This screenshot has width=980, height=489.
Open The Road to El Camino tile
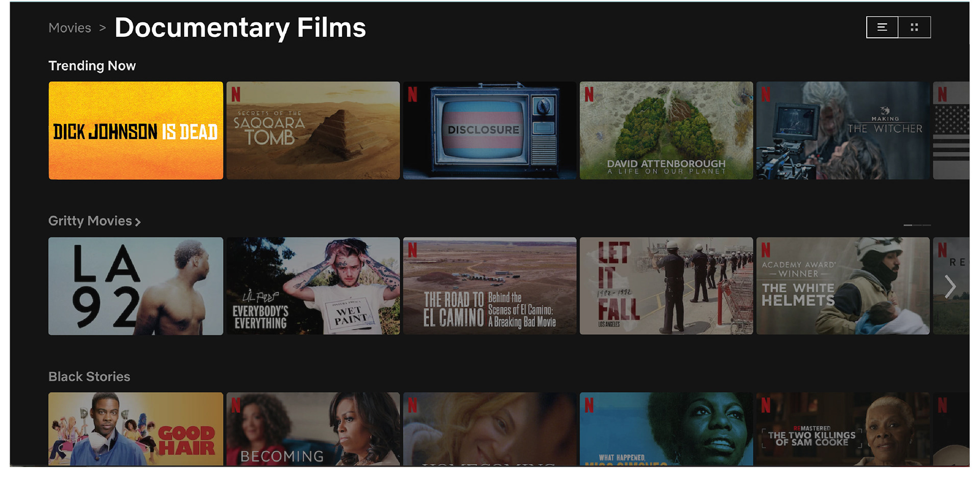[489, 286]
